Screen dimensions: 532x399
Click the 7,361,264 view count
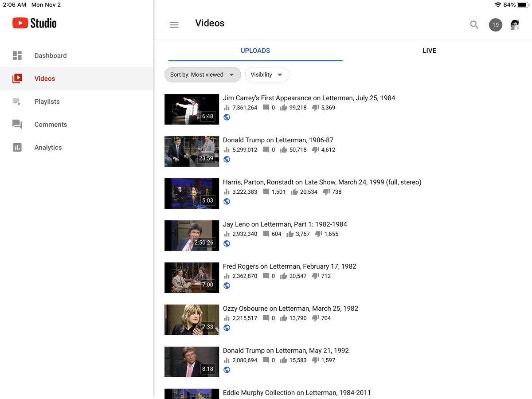tap(245, 108)
